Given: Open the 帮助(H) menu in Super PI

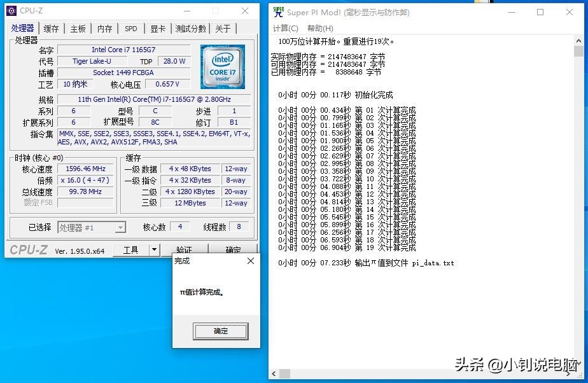Looking at the screenshot, I should click(319, 29).
